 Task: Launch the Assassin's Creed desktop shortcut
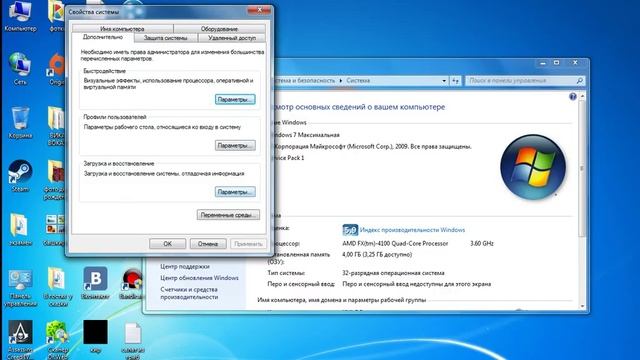(x=20, y=340)
